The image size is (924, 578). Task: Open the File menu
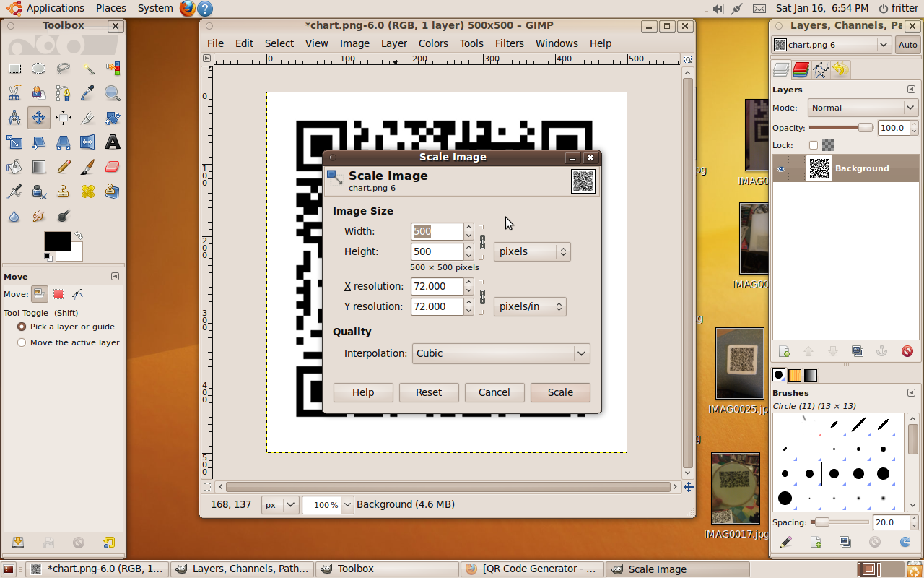(x=215, y=43)
